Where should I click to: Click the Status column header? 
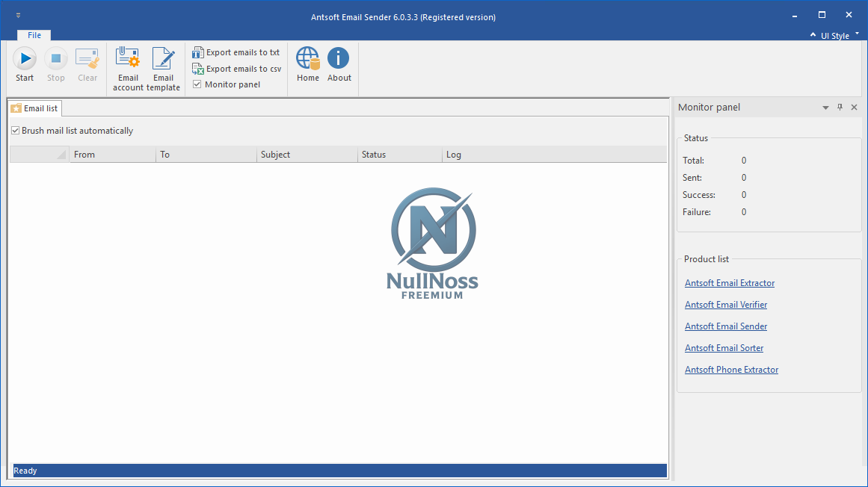point(399,155)
